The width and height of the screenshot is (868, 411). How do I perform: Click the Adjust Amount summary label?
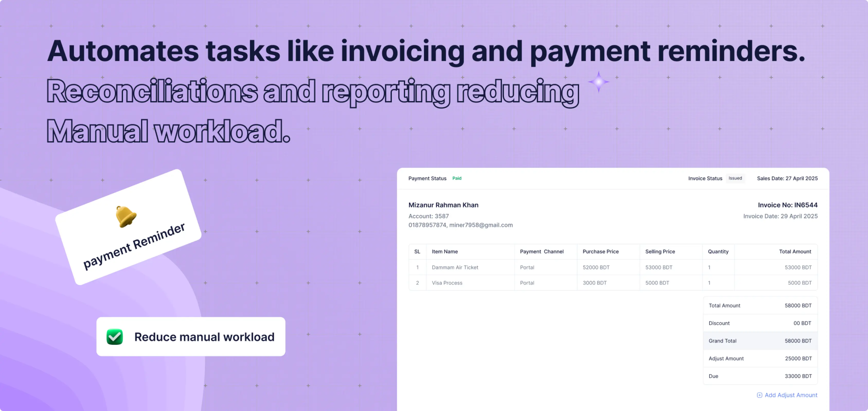point(726,359)
